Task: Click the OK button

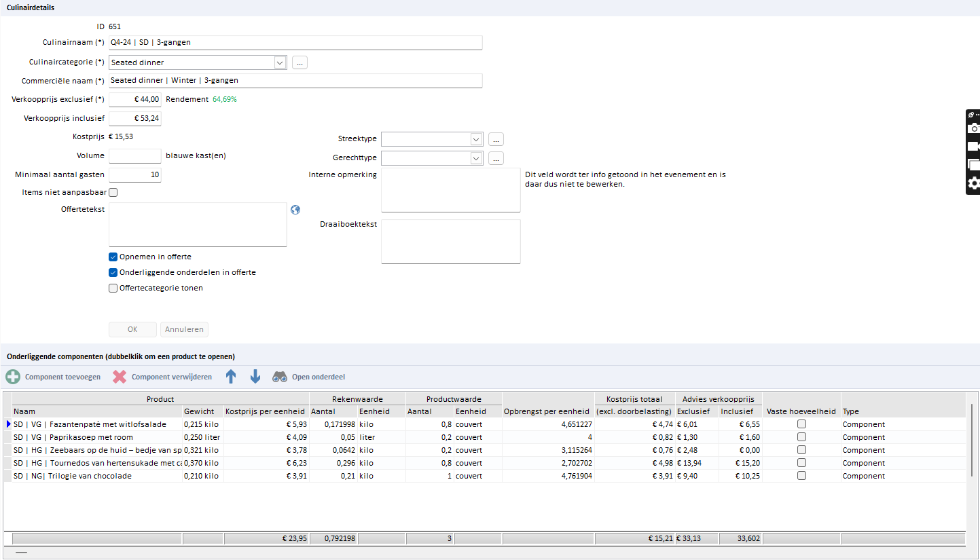Action: click(132, 329)
